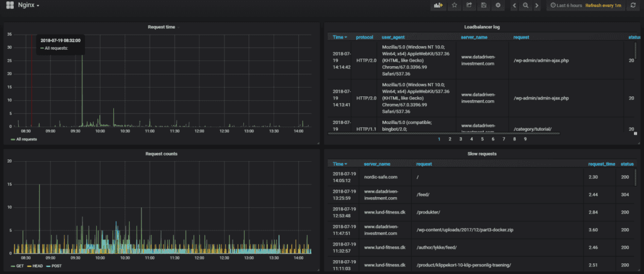Open the Share dashboard icon
The height and width of the screenshot is (274, 644).
tap(469, 5)
